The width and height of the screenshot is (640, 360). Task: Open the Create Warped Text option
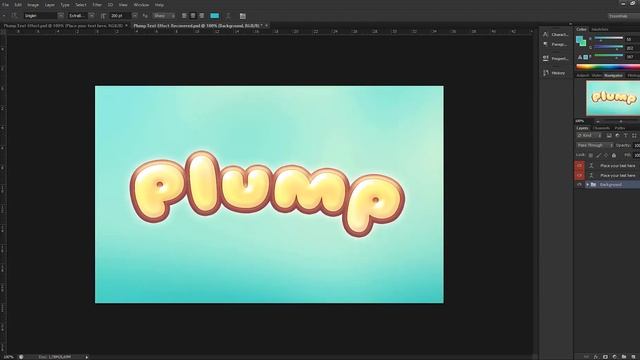[228, 16]
